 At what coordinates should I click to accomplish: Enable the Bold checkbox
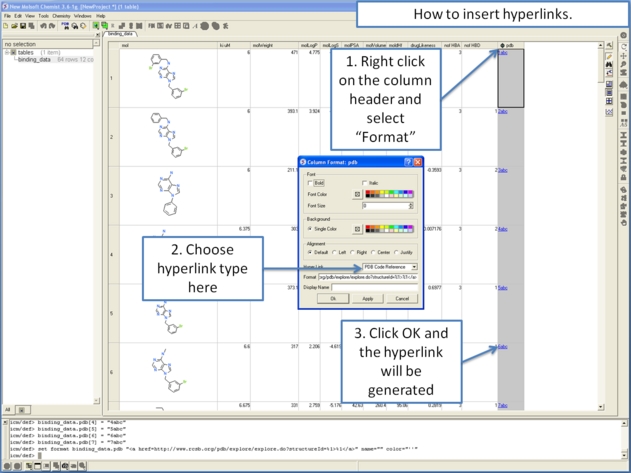311,183
